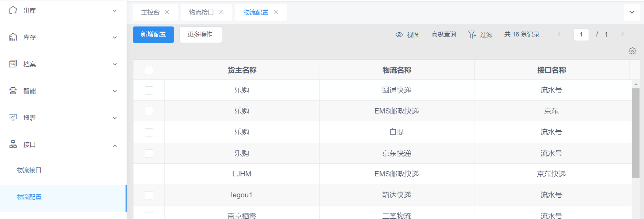The height and width of the screenshot is (219, 644).
Task: Go to previous page arrow
Action: [x=559, y=34]
